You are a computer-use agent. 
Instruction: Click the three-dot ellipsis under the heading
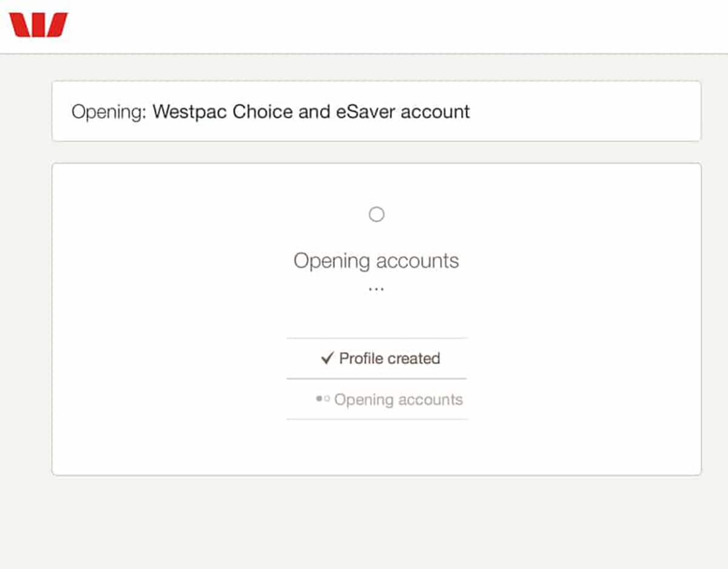[376, 289]
